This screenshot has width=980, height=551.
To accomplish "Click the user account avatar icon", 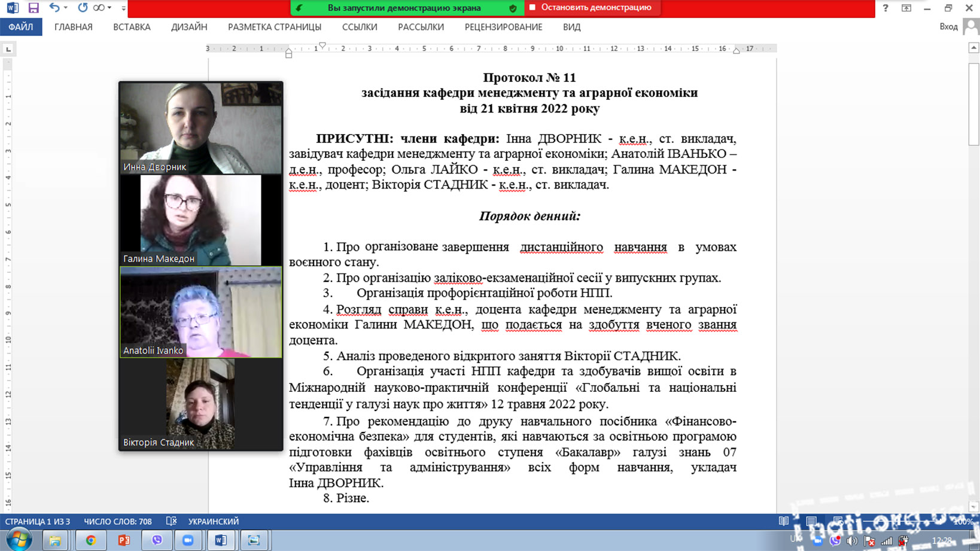I will click(970, 26).
